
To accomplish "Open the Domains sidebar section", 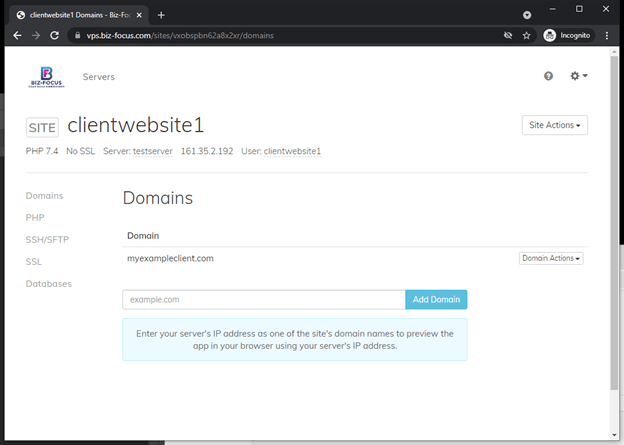I will [45, 196].
